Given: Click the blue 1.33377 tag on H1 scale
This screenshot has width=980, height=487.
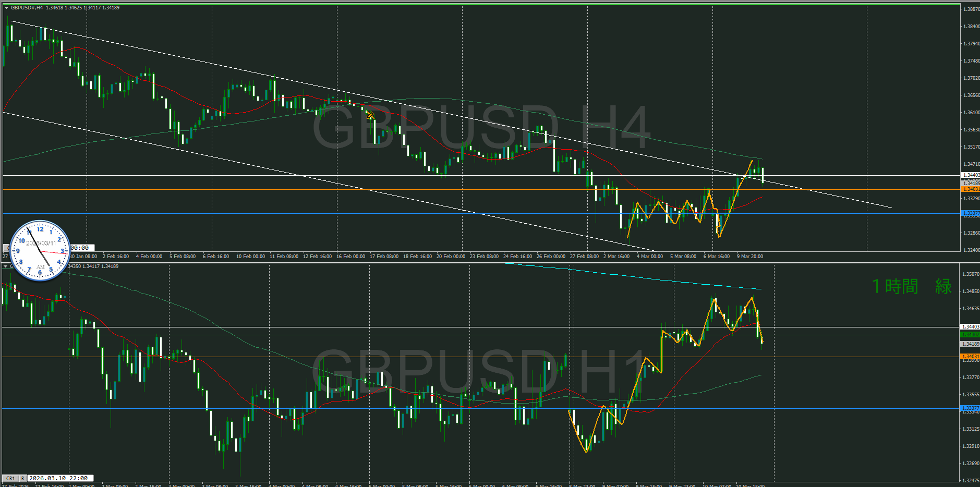Looking at the screenshot, I should tap(970, 408).
